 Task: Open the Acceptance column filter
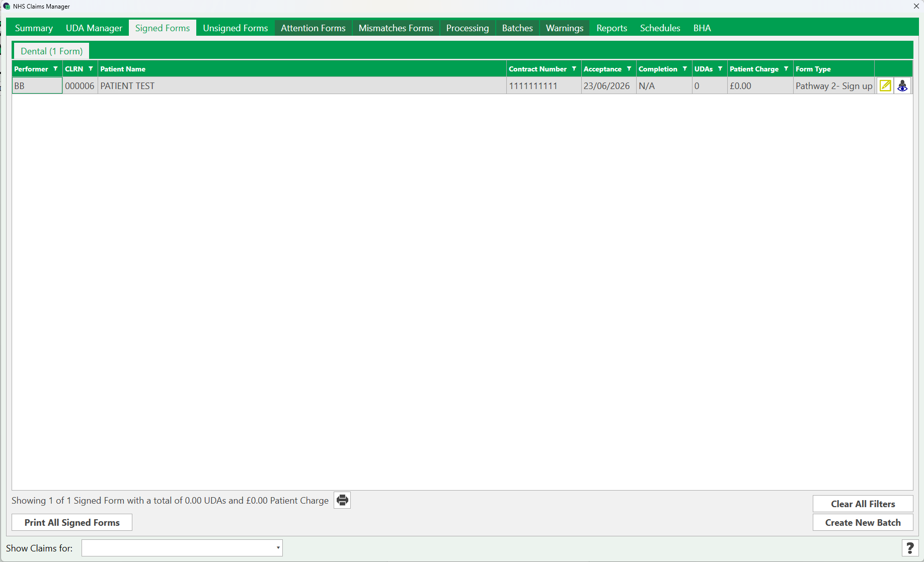coord(629,69)
